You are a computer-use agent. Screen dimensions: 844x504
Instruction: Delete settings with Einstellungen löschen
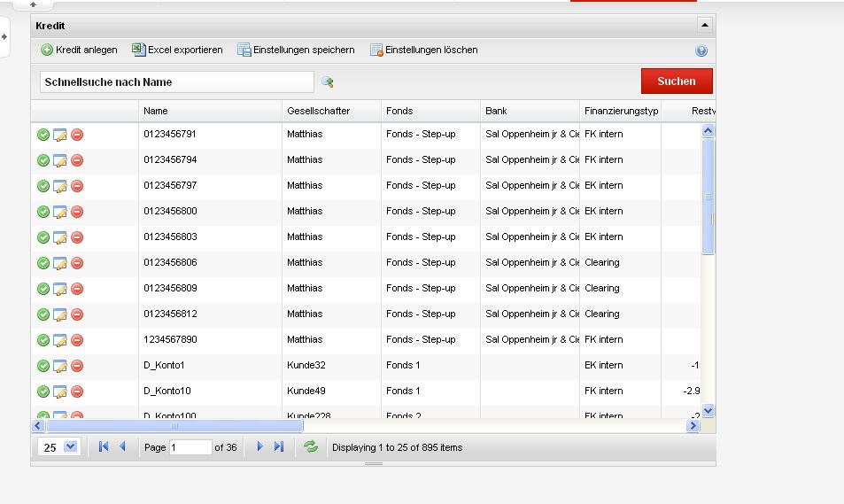424,50
